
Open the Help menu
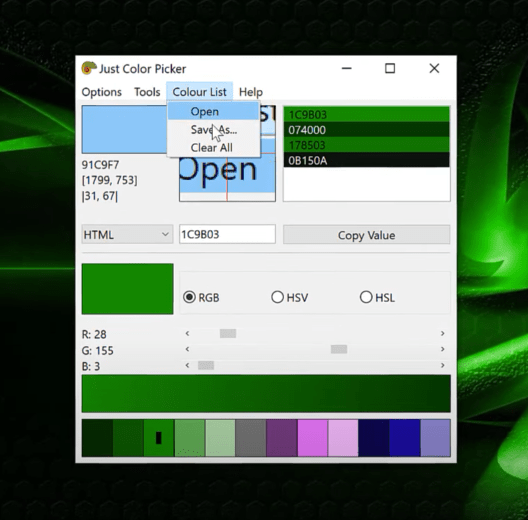click(x=251, y=92)
